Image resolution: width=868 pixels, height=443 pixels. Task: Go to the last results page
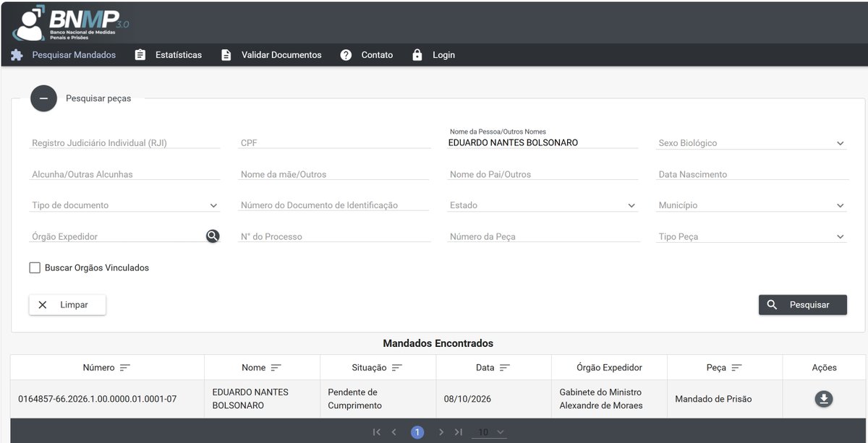coord(459,432)
